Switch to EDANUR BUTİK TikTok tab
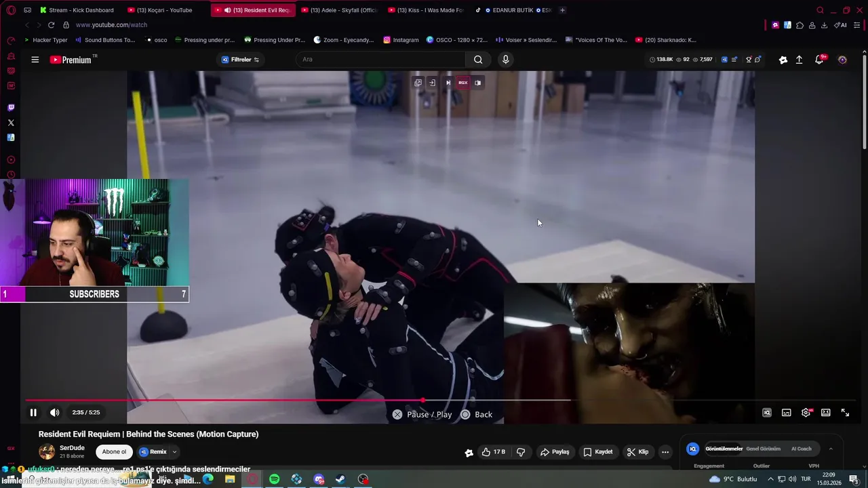 coord(514,10)
